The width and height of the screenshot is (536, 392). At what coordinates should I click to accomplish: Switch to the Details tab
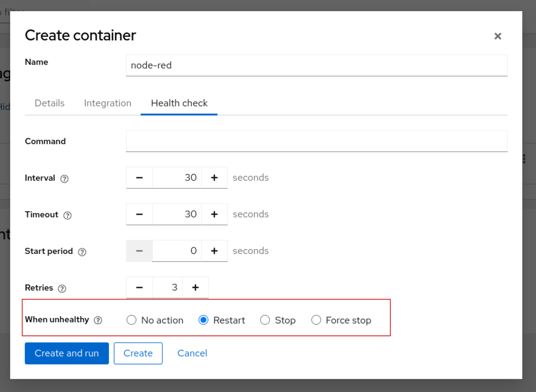click(49, 103)
